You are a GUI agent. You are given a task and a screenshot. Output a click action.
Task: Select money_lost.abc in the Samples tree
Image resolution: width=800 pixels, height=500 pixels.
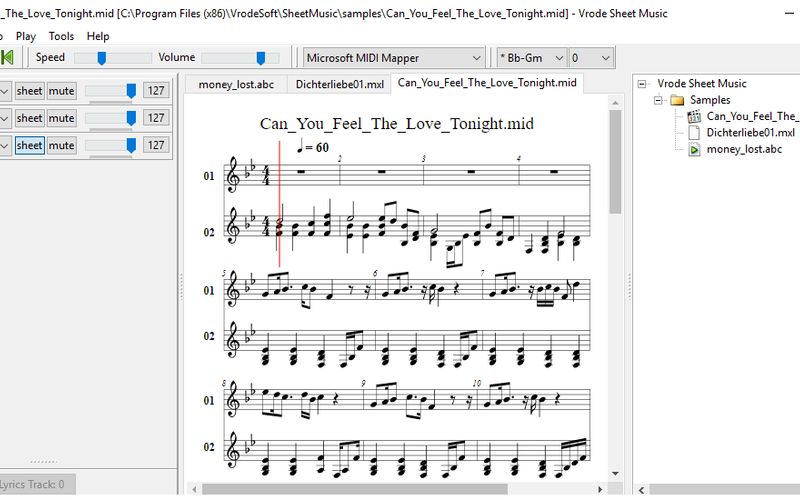(x=744, y=149)
